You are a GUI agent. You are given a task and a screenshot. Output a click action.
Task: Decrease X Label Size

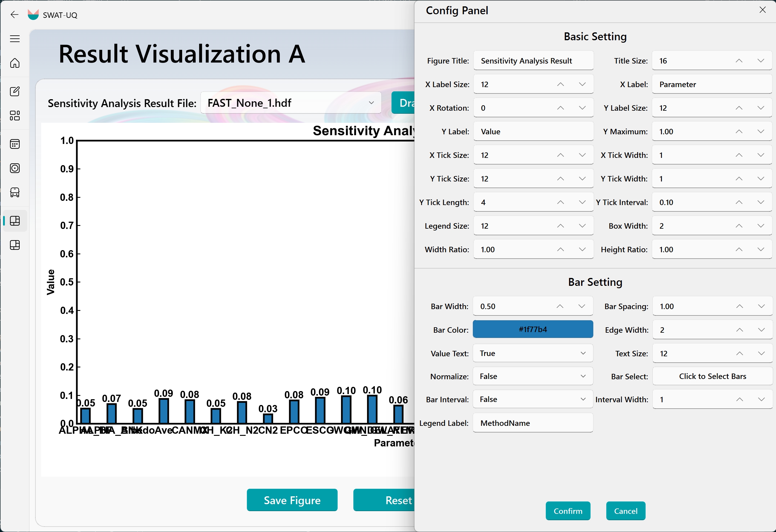[x=582, y=84]
